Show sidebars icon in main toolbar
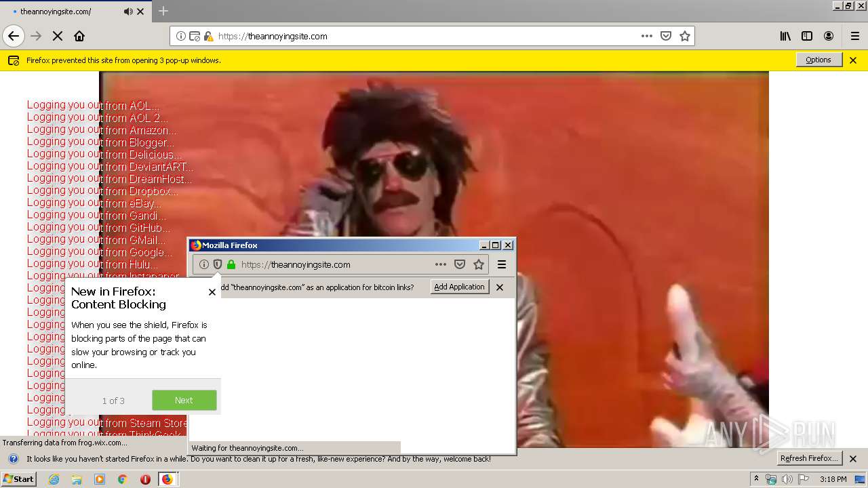Screen dimensions: 868x488 pyautogui.click(x=807, y=36)
